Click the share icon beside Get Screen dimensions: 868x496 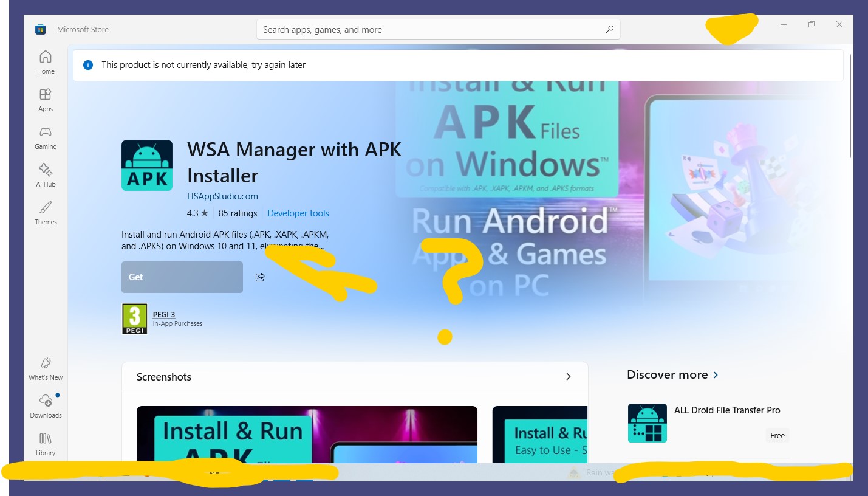(260, 277)
